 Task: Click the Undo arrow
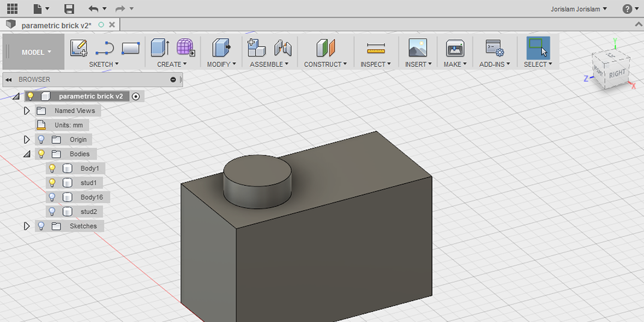(93, 9)
